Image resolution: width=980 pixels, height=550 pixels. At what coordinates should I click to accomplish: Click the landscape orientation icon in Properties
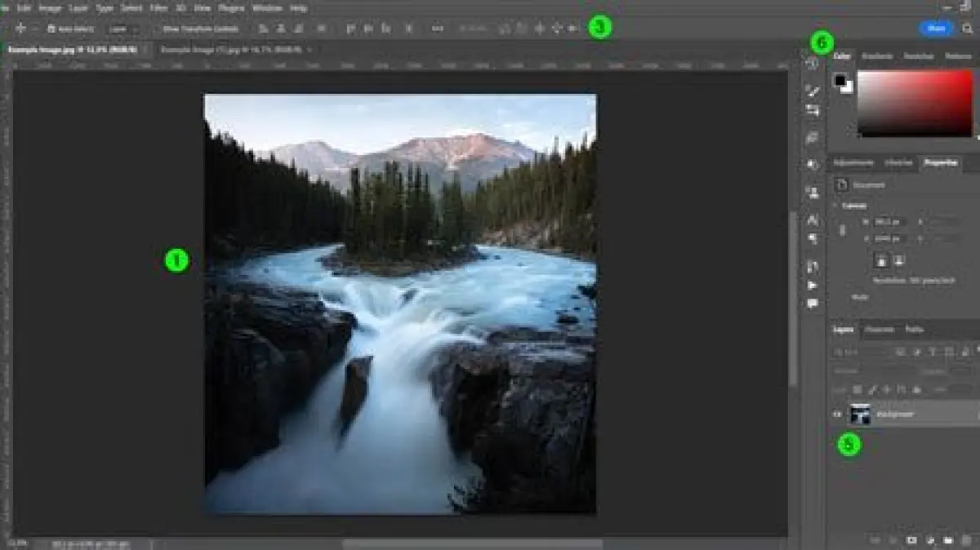pyautogui.click(x=898, y=260)
